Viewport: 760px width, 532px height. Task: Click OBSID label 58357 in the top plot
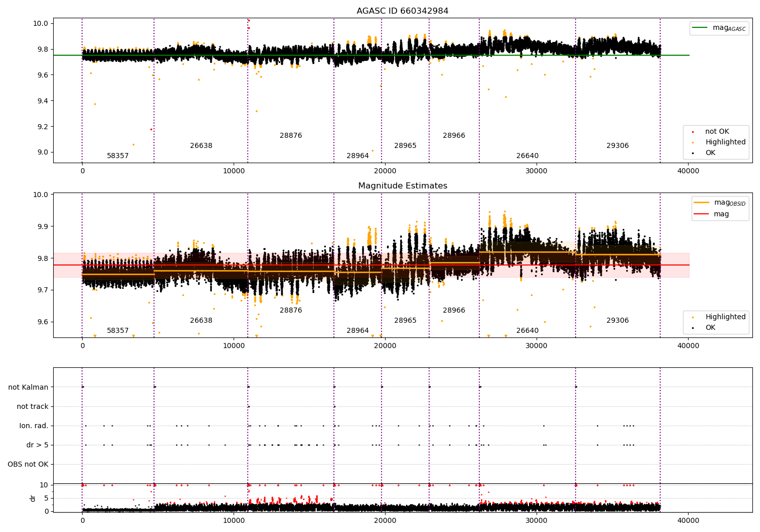pos(118,156)
